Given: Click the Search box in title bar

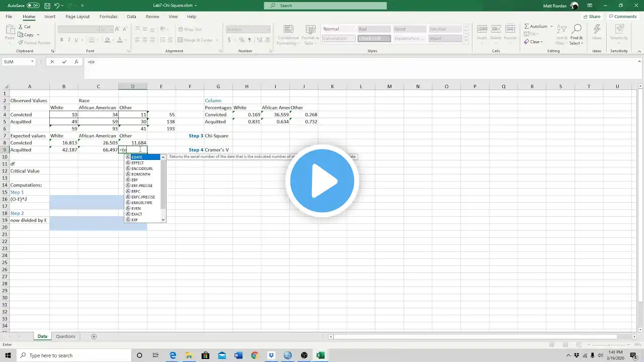Looking at the screenshot, I should (325, 6).
